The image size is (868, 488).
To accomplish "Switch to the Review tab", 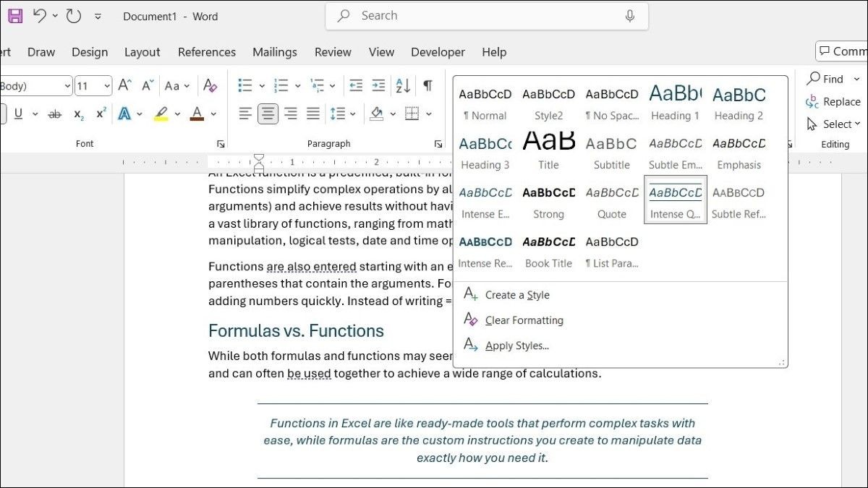I will pyautogui.click(x=333, y=52).
